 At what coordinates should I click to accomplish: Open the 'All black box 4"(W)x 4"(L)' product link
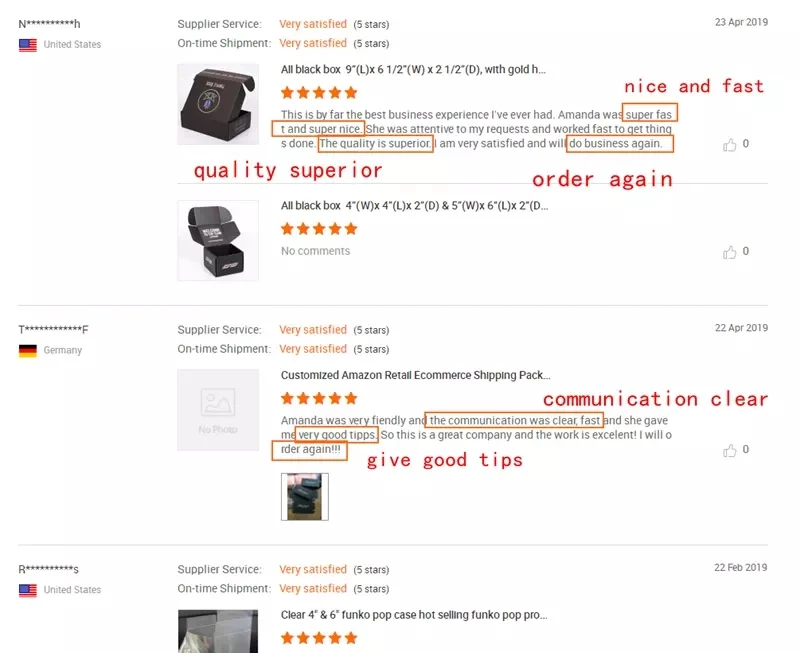pyautogui.click(x=414, y=206)
